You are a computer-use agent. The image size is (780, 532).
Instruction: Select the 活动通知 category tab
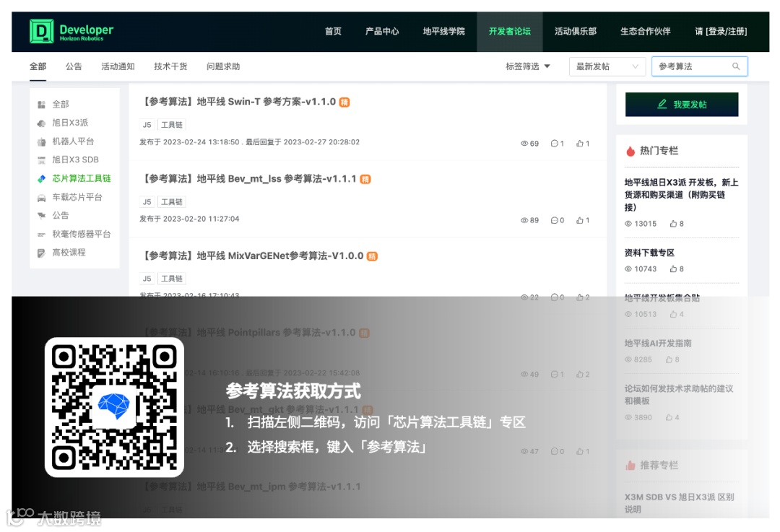tap(118, 66)
